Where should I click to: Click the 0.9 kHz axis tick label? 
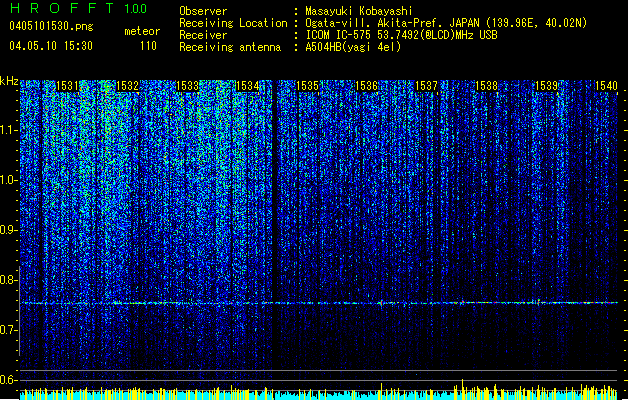8,230
